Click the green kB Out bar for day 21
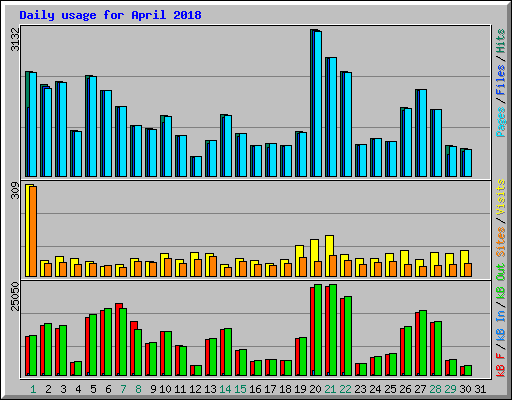 click(333, 330)
